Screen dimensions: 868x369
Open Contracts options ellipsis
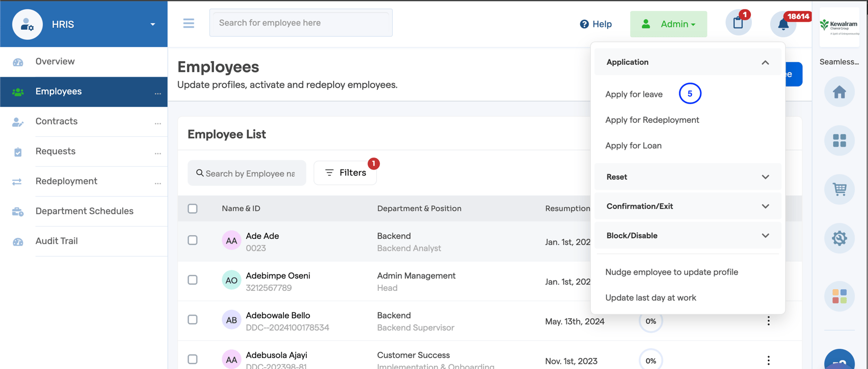(158, 123)
